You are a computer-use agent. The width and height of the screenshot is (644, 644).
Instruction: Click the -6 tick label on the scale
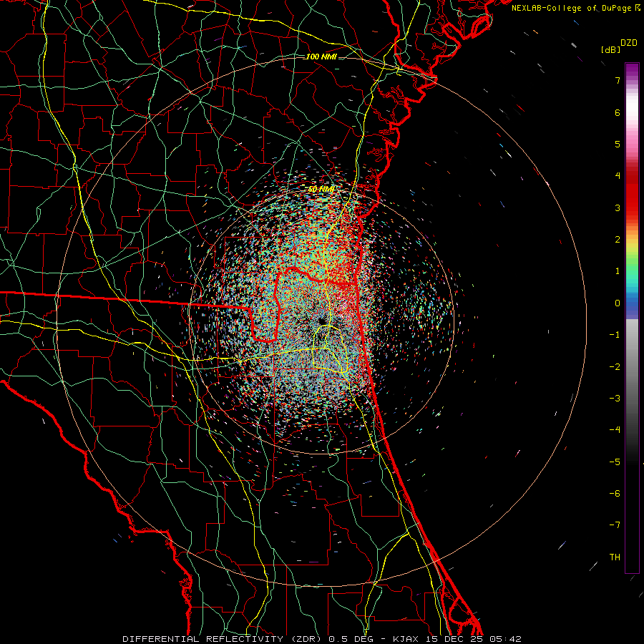(615, 494)
